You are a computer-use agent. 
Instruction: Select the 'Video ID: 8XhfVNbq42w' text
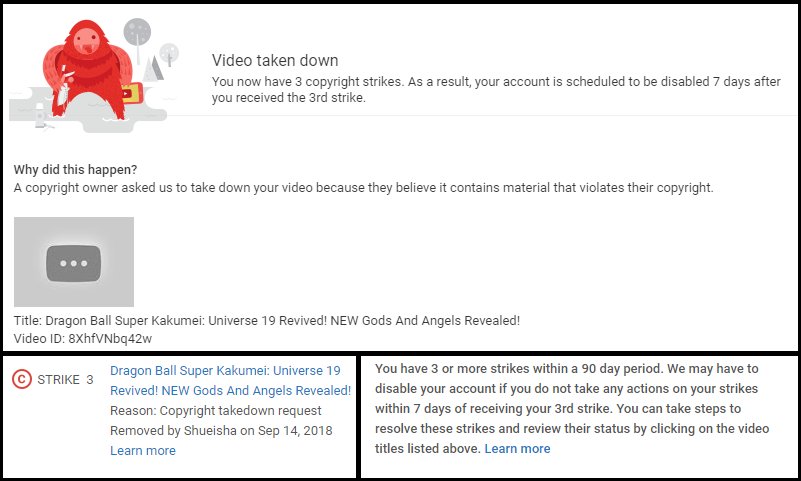tap(83, 339)
